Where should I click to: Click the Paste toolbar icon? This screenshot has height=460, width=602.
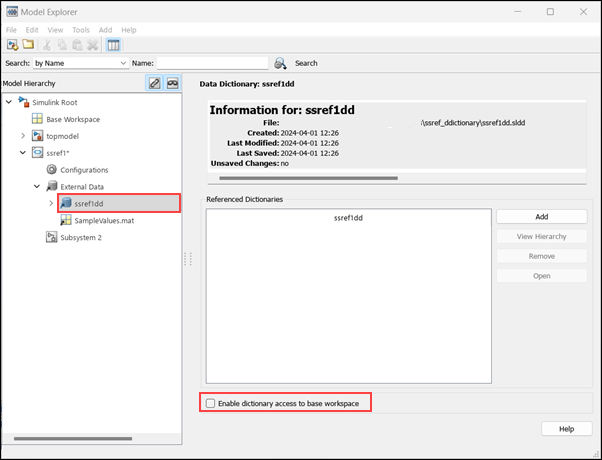pos(77,45)
